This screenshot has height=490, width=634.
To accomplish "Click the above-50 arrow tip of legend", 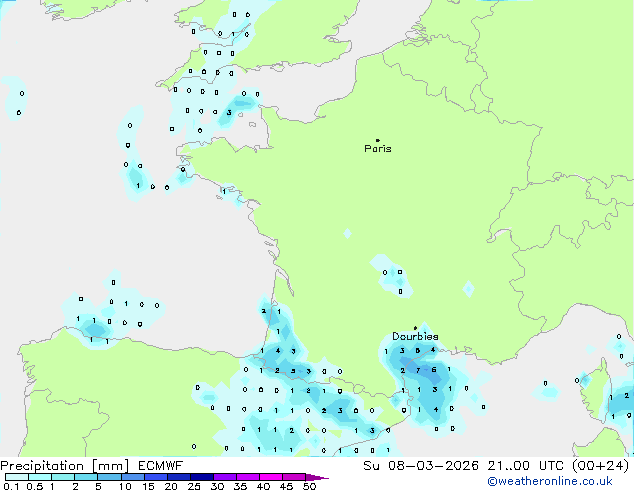I will coord(317,477).
